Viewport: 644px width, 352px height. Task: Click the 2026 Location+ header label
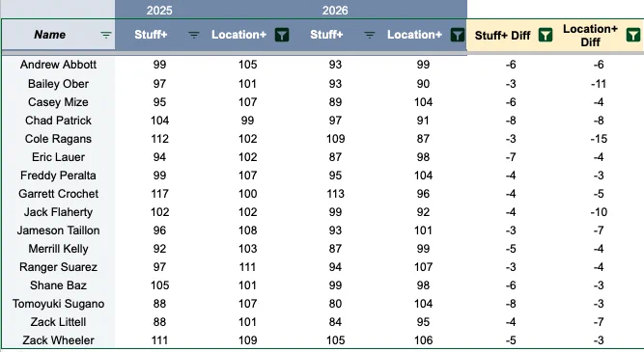(415, 35)
